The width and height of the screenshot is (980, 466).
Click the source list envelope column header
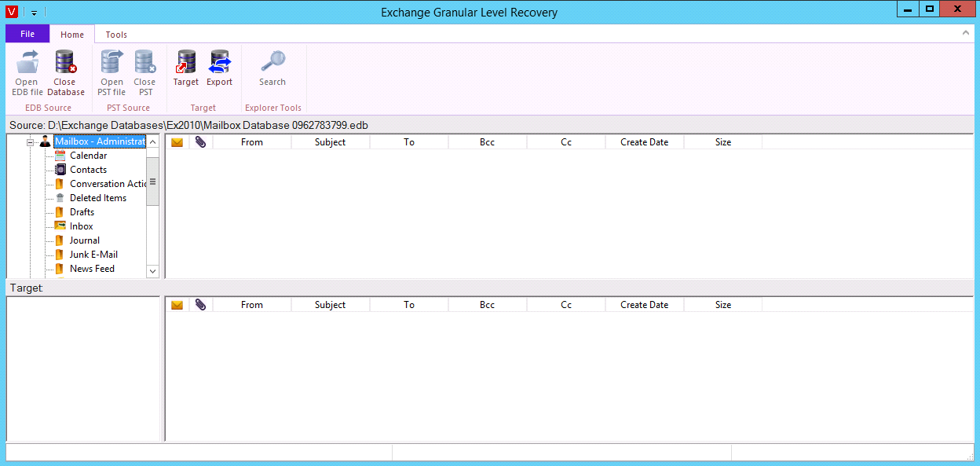click(177, 142)
